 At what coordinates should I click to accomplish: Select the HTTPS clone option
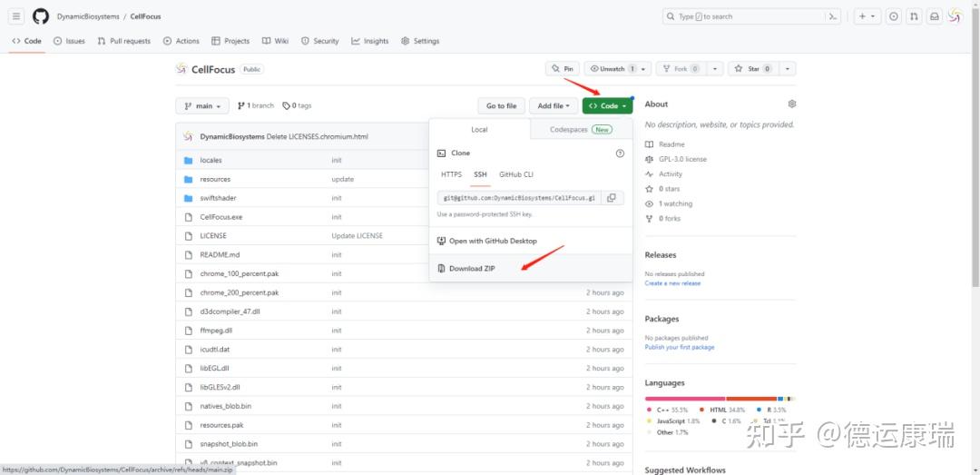[451, 174]
